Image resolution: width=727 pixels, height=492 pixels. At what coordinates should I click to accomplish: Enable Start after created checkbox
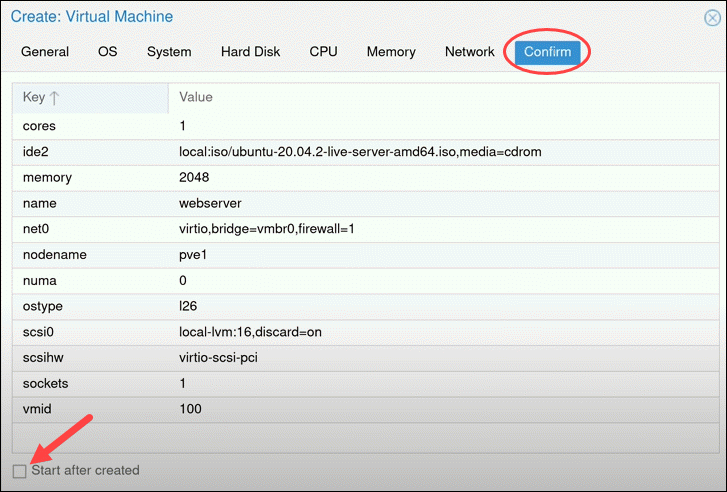(20, 470)
